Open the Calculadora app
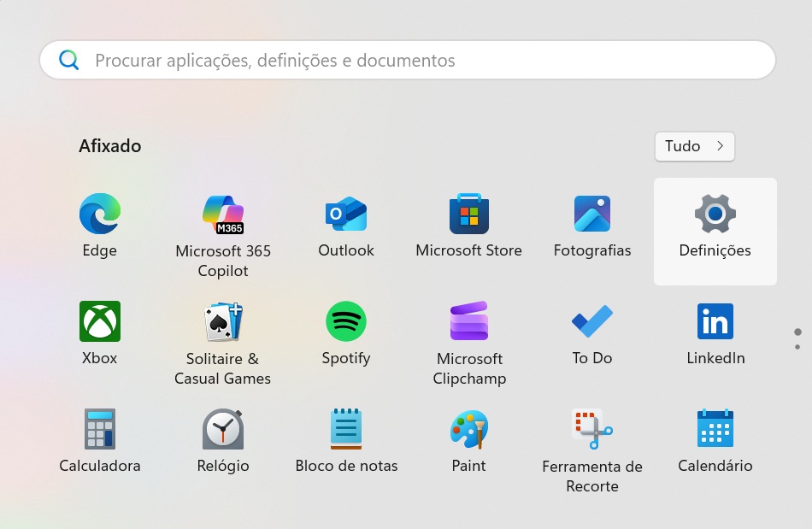This screenshot has height=529, width=812. 99,430
